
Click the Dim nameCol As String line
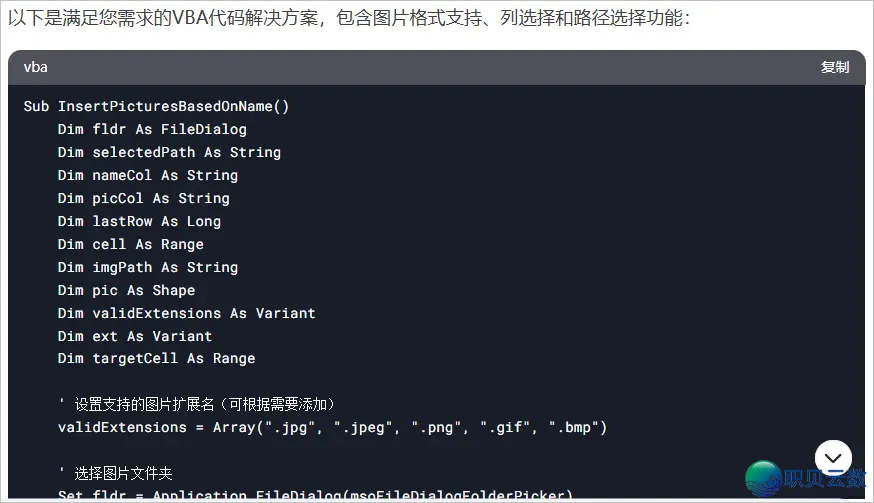click(148, 175)
